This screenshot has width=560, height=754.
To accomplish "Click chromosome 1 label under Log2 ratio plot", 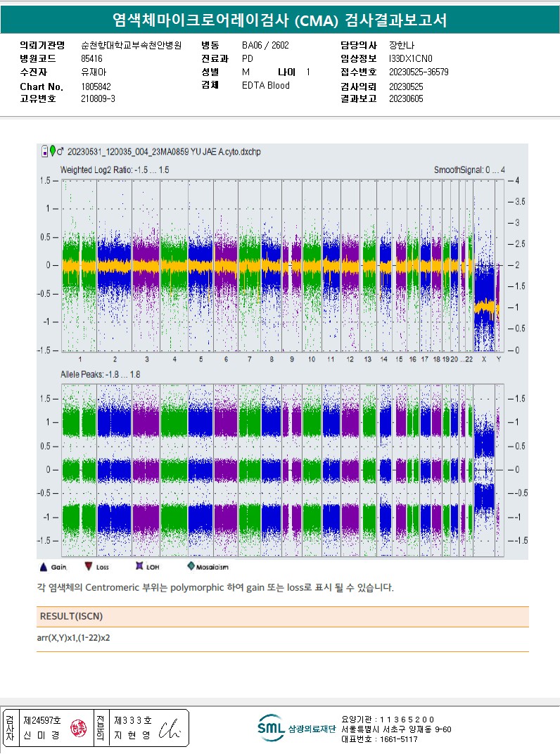I will (80, 359).
